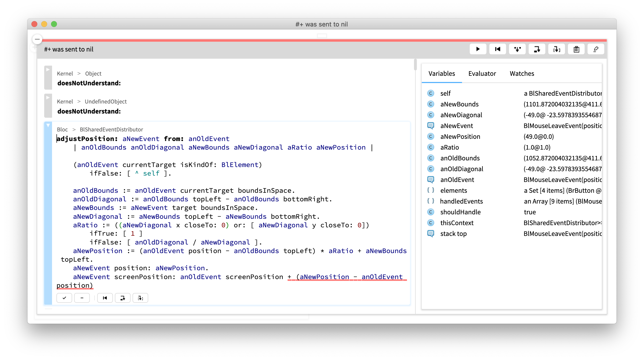Click the Restart debugger icon in the toolbar

click(497, 49)
